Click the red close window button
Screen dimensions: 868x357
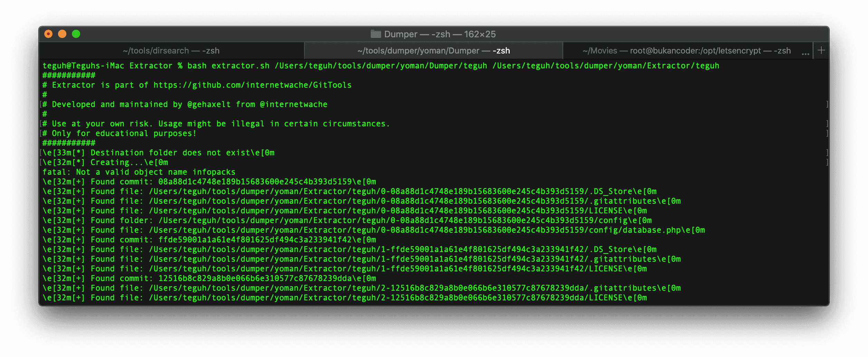[48, 34]
